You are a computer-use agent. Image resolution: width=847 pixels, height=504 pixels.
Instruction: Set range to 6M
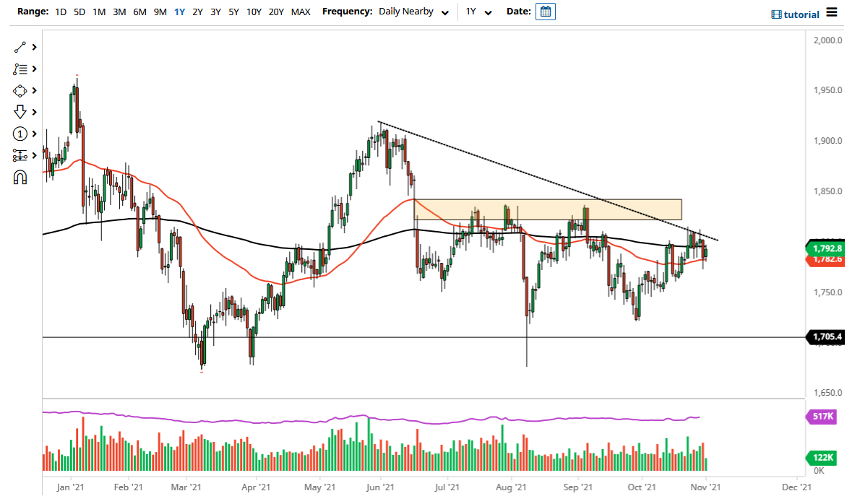point(140,12)
